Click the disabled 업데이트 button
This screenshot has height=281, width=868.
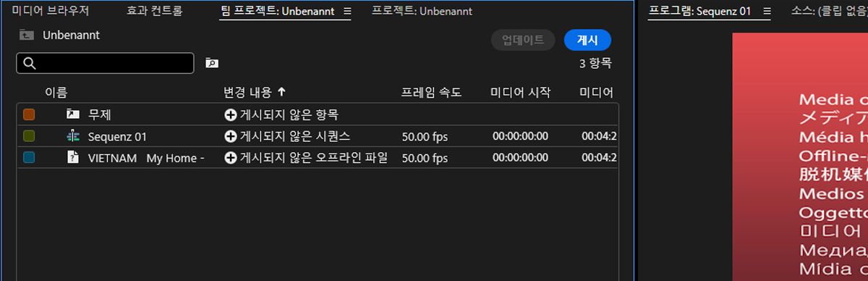[x=523, y=41]
